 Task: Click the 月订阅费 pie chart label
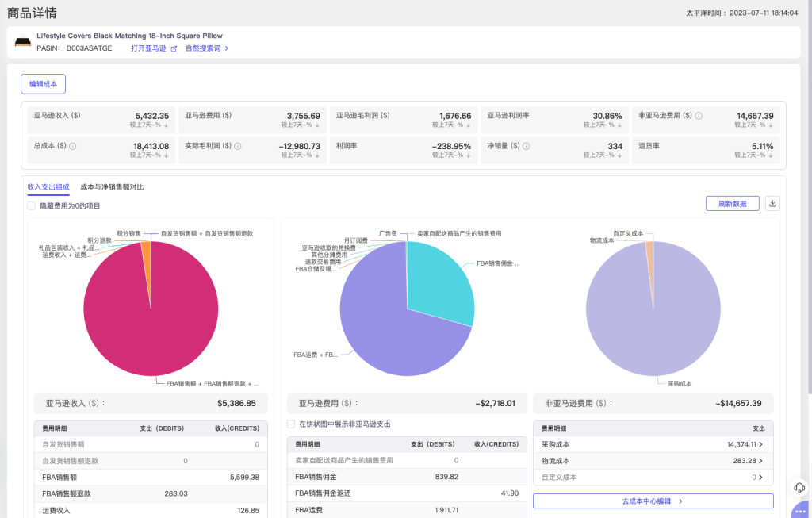click(x=356, y=240)
